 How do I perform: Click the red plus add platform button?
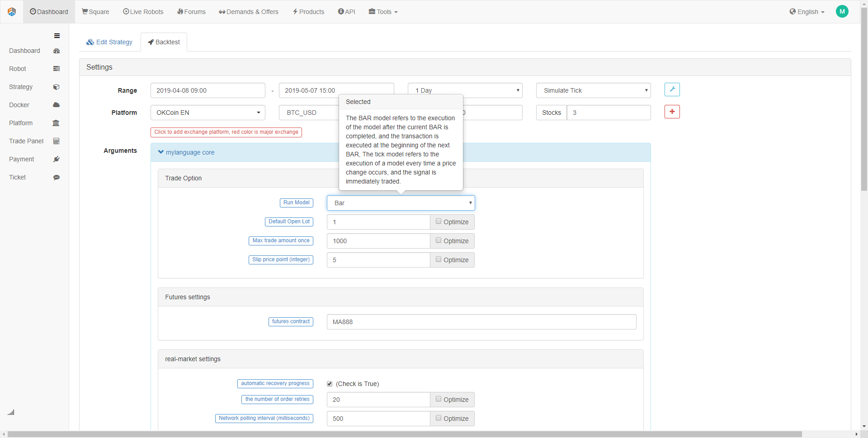(x=672, y=112)
